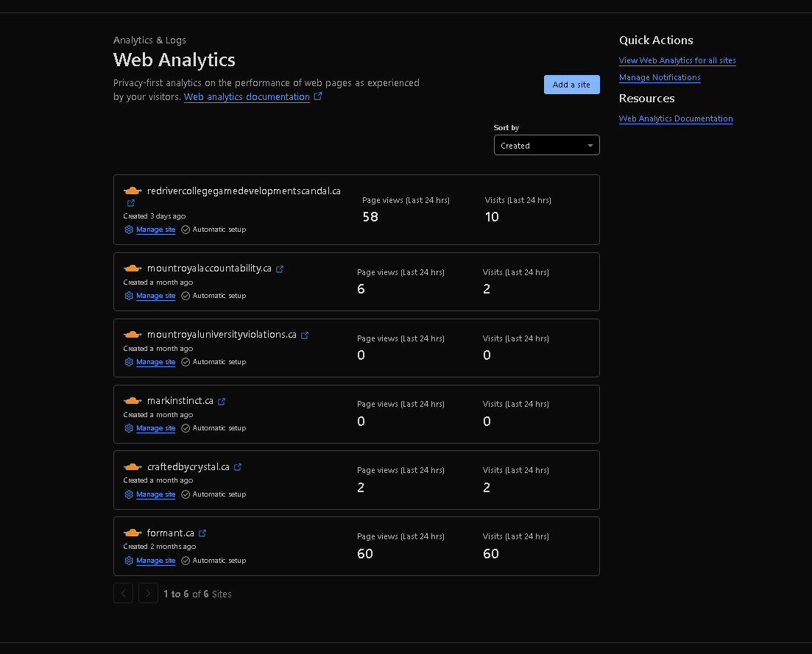
Task: Click Automatic setup label for craftedbycrystal.ca
Action: (219, 494)
